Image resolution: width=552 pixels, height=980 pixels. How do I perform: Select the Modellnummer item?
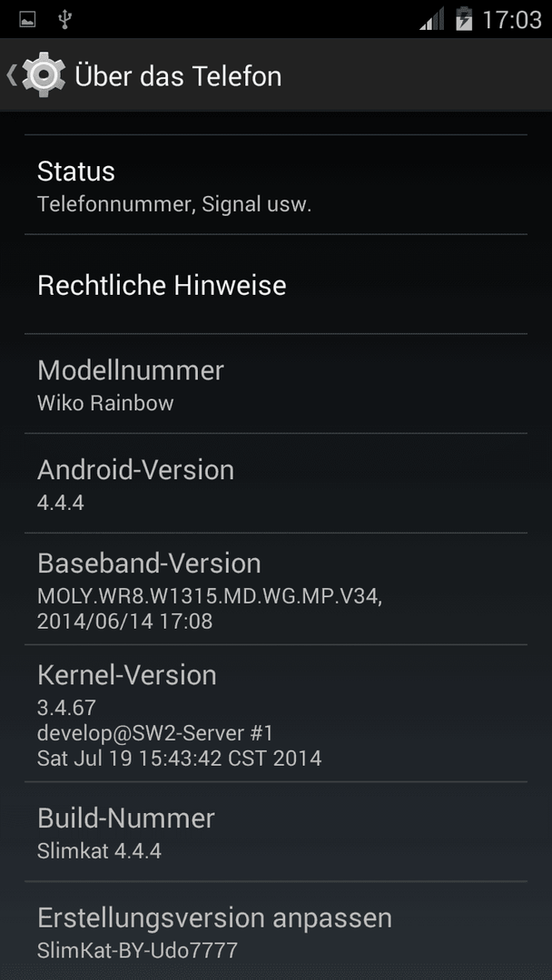276,384
